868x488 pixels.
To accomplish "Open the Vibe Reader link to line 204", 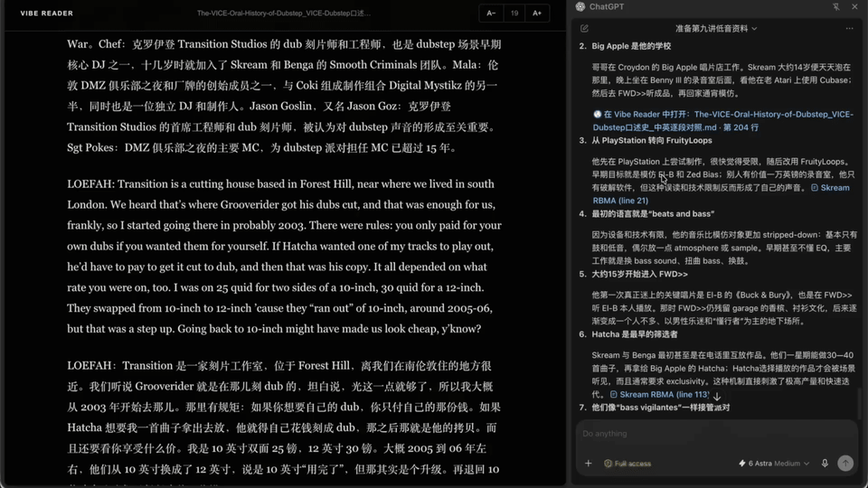I will point(723,120).
